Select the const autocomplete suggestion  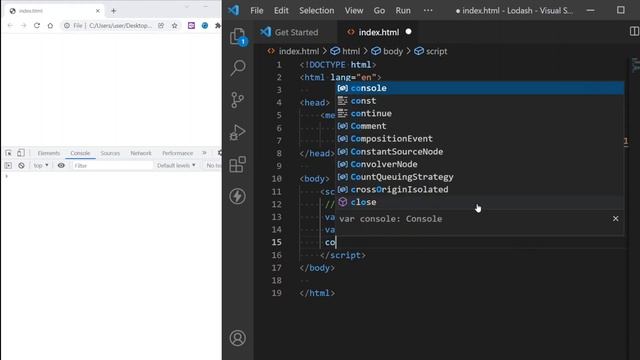tap(480, 101)
